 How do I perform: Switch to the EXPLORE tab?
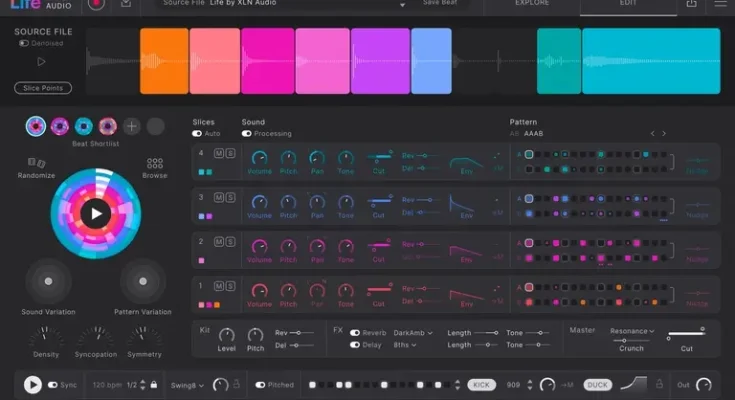(x=531, y=4)
